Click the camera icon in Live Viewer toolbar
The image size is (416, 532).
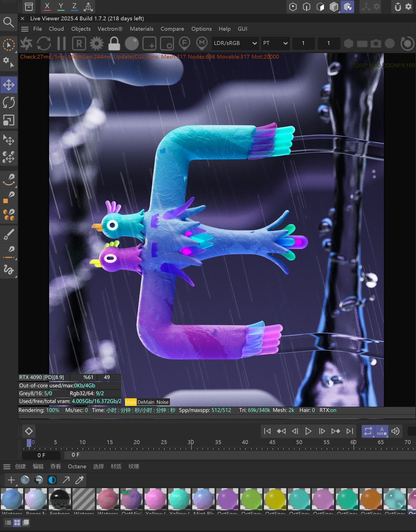(376, 43)
